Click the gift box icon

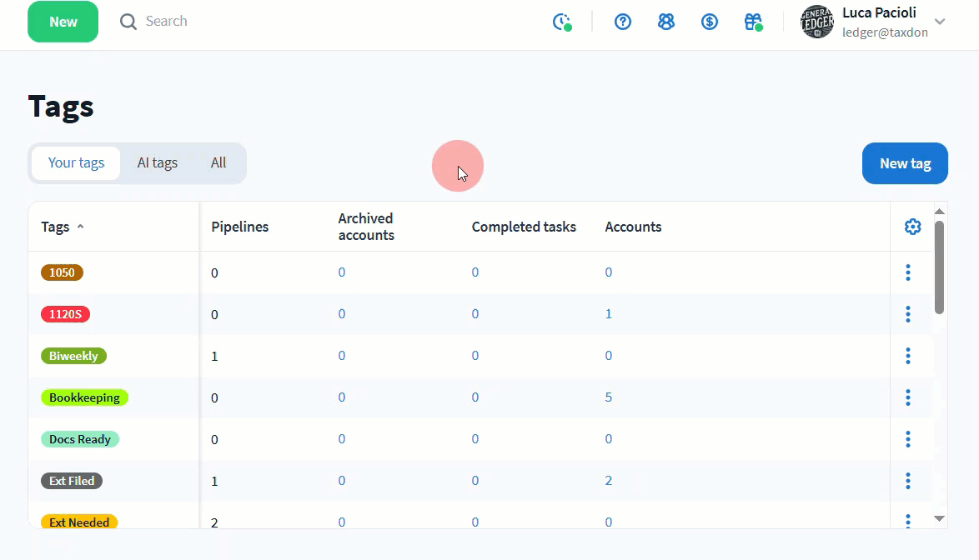coord(753,22)
